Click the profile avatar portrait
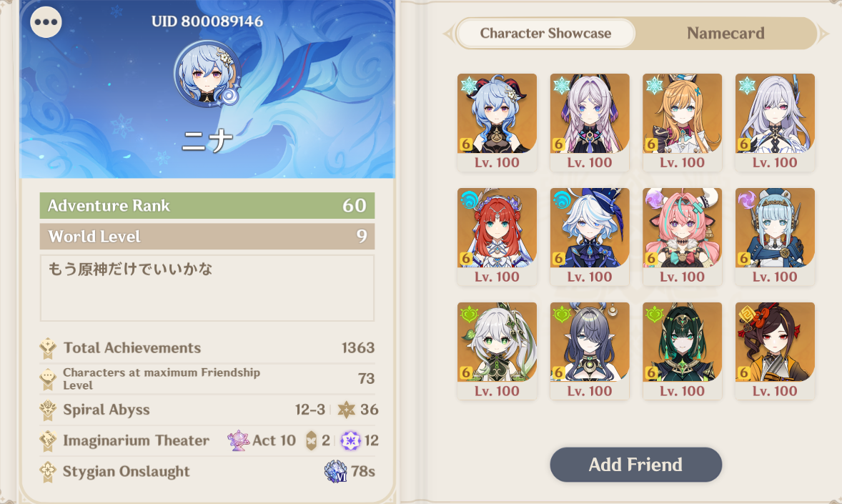 pos(207,74)
